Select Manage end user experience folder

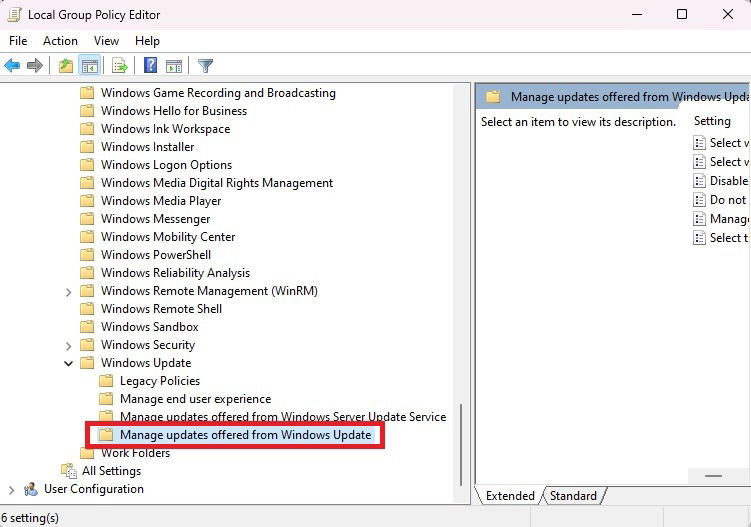coord(195,399)
